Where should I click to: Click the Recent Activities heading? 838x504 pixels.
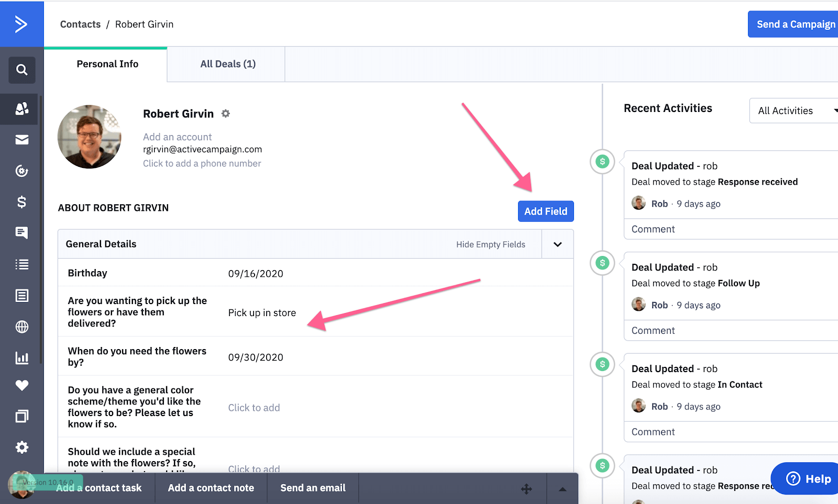[x=668, y=108]
